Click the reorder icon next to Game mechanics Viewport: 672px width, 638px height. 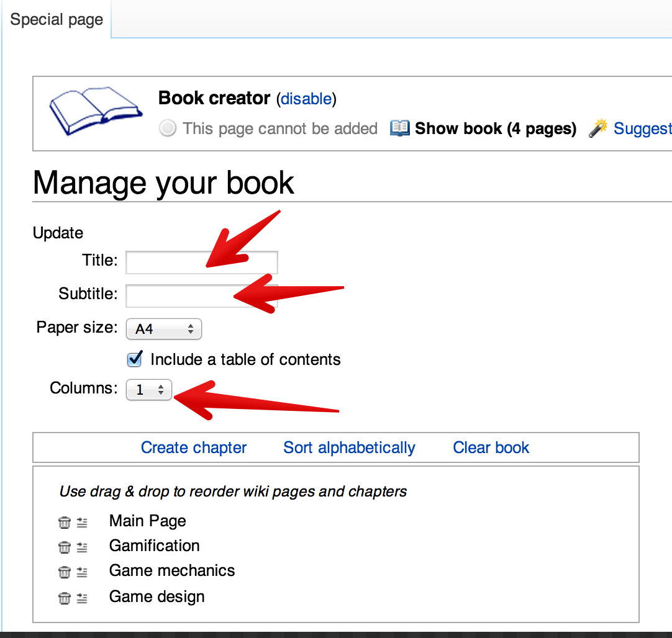82,572
